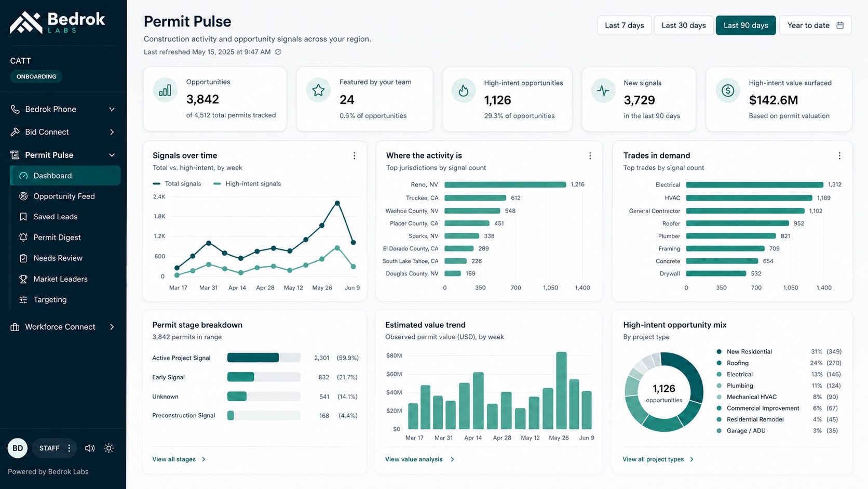Open the Signals over time options menu
Screen dimensions: 868x489
click(355, 156)
